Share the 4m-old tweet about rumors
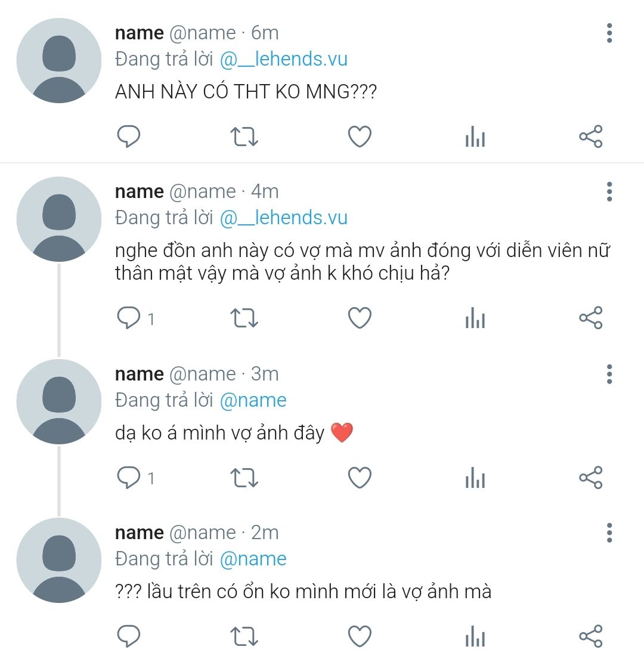This screenshot has width=644, height=662. tap(590, 318)
